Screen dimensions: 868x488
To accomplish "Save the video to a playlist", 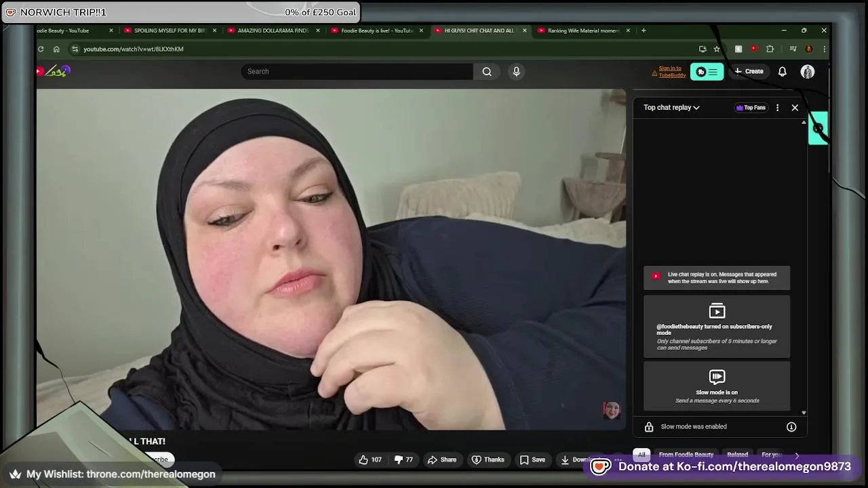I will click(x=532, y=460).
